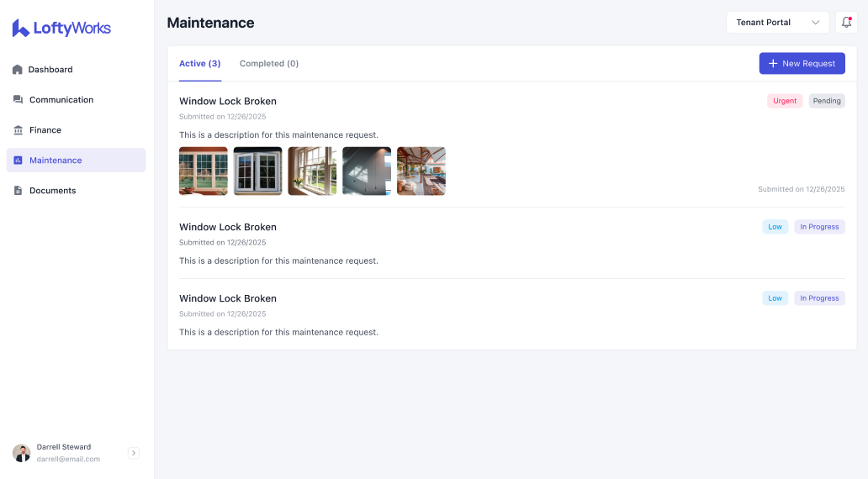
Task: Click the In Progress badge on second request
Action: pos(818,227)
